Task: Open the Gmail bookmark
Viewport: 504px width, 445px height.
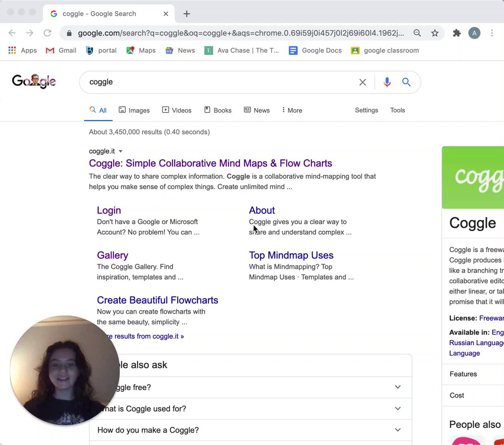Action: point(61,50)
